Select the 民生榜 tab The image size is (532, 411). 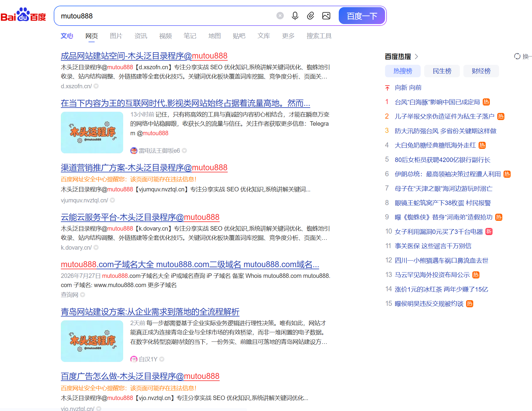tap(442, 71)
